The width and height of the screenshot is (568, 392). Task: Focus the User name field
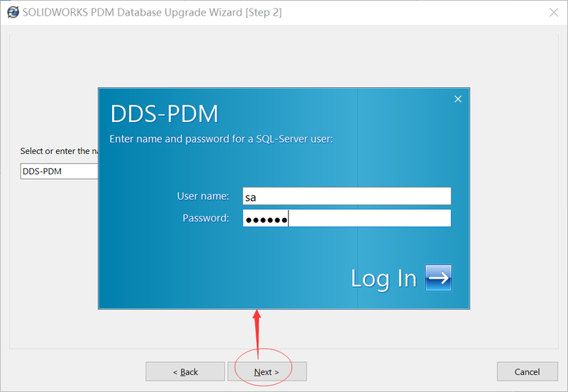coord(346,197)
